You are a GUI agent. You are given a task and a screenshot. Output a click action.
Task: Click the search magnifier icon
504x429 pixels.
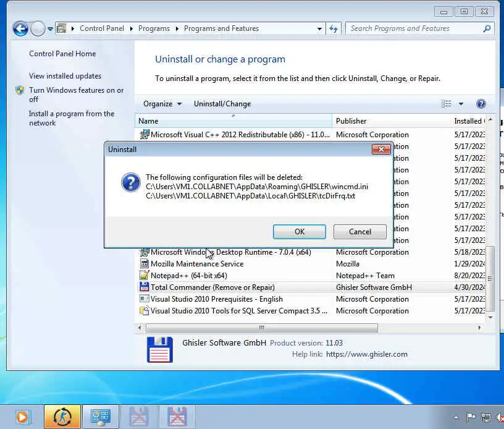pyautogui.click(x=487, y=28)
